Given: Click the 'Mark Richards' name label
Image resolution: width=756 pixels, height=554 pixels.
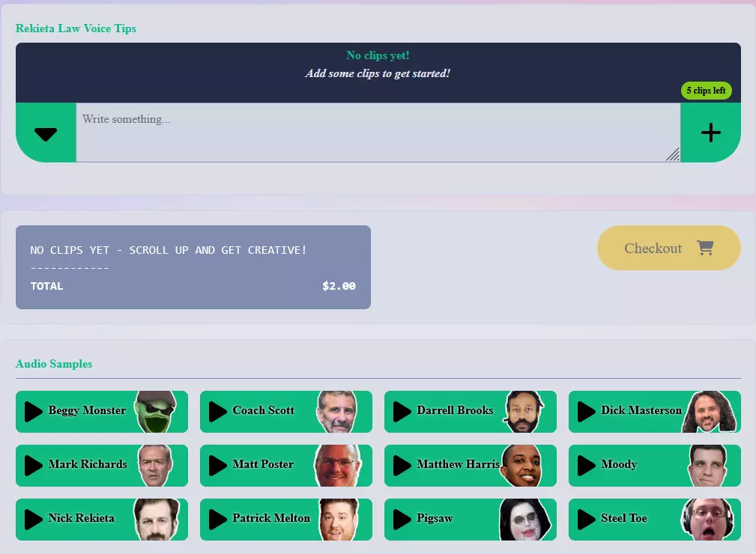Looking at the screenshot, I should (x=88, y=464).
